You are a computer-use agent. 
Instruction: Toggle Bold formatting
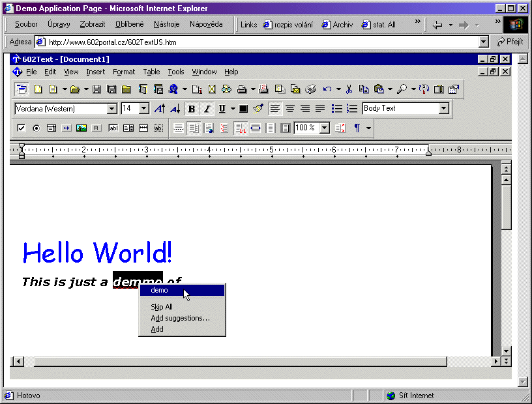192,109
